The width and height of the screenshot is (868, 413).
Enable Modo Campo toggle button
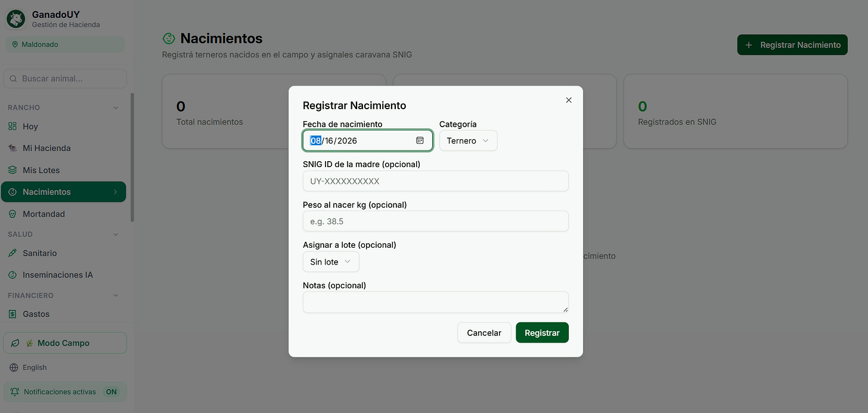(65, 343)
